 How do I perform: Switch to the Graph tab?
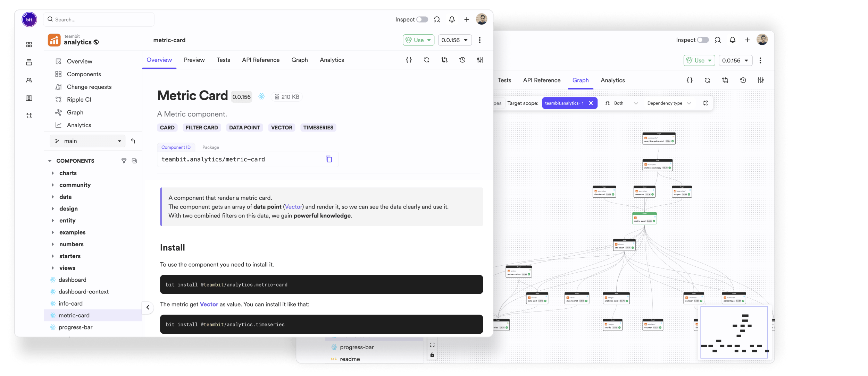pyautogui.click(x=300, y=60)
